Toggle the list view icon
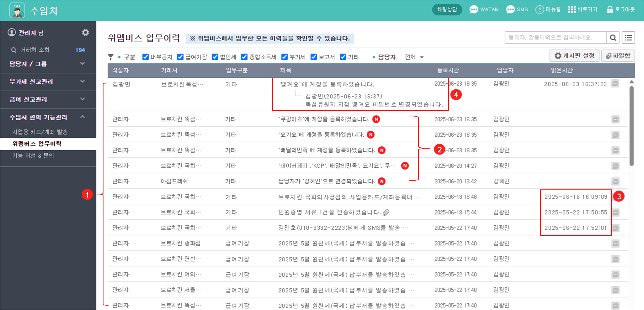Viewport: 644px width, 310px height. tap(628, 38)
